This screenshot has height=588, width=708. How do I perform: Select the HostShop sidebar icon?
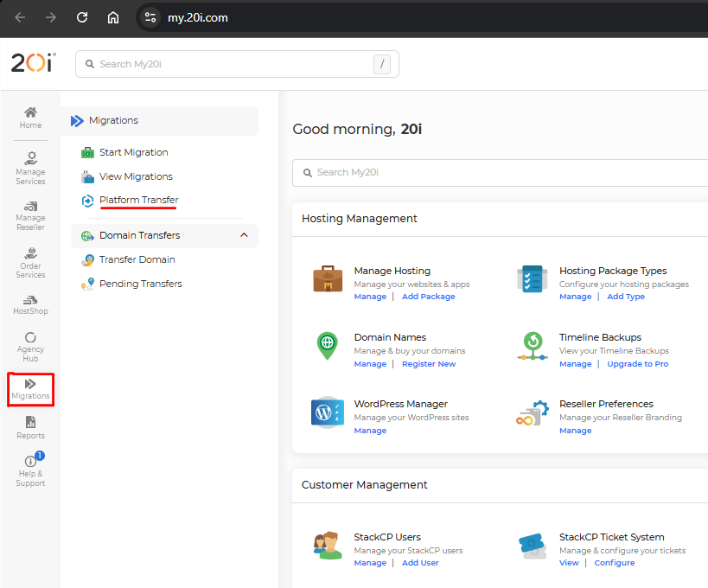point(30,304)
